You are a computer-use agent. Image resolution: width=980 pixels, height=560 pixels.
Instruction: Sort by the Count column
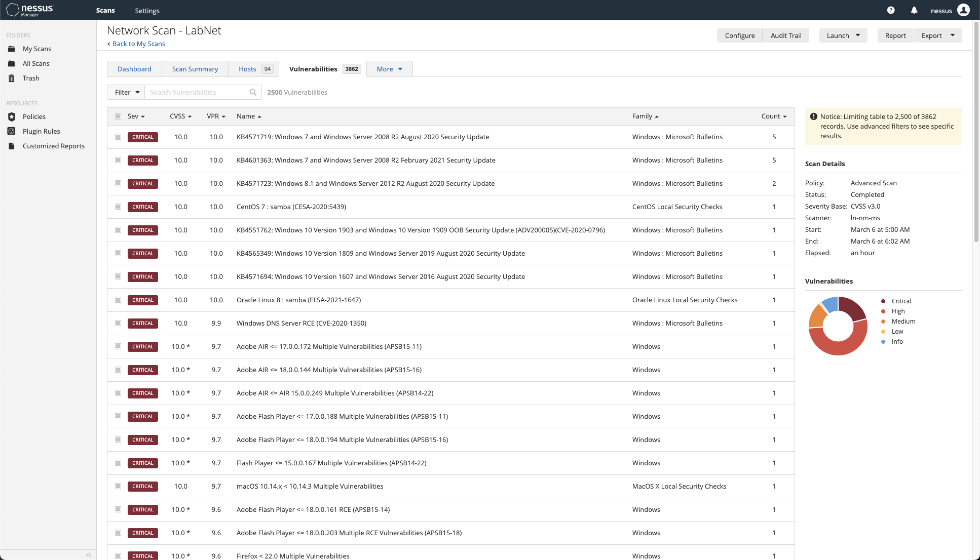coord(774,116)
